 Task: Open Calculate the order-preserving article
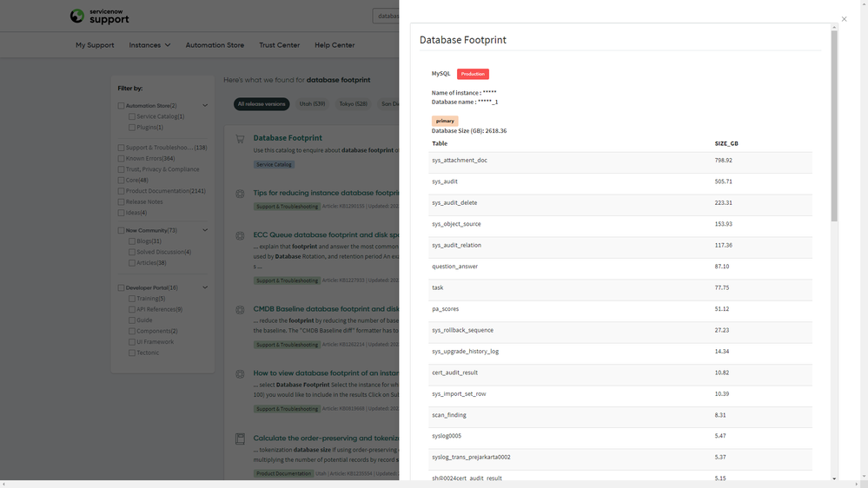click(x=326, y=438)
